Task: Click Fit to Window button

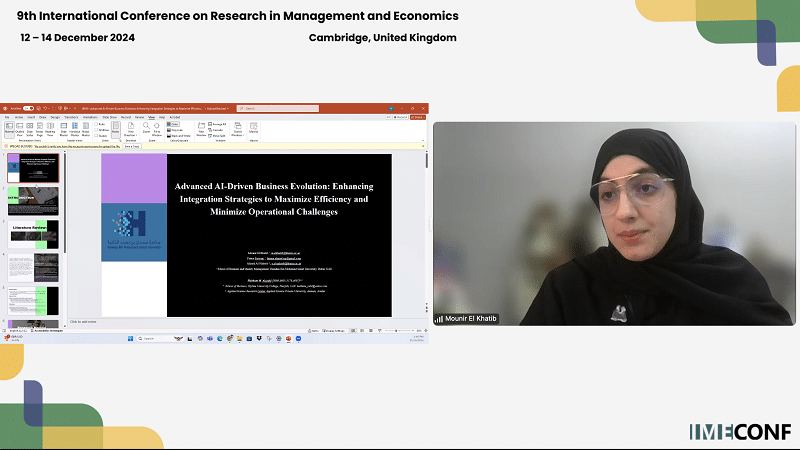Action: [158, 128]
